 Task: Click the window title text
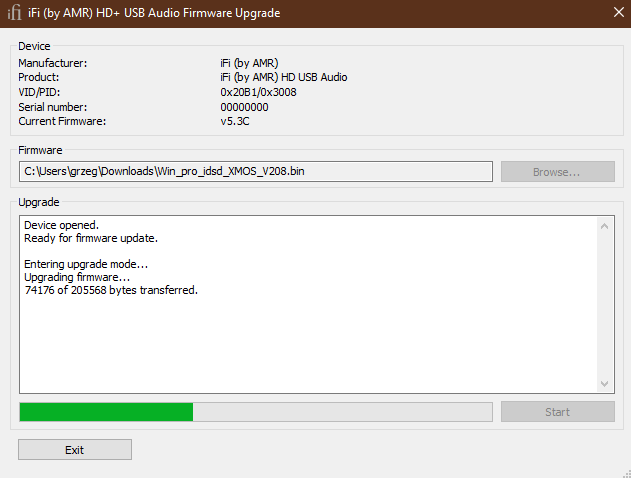(154, 13)
